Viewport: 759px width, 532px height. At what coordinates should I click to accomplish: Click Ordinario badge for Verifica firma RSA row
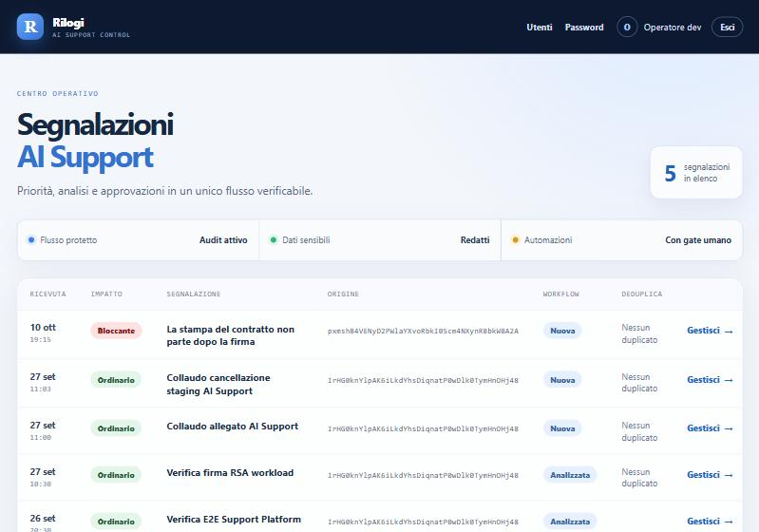(116, 475)
